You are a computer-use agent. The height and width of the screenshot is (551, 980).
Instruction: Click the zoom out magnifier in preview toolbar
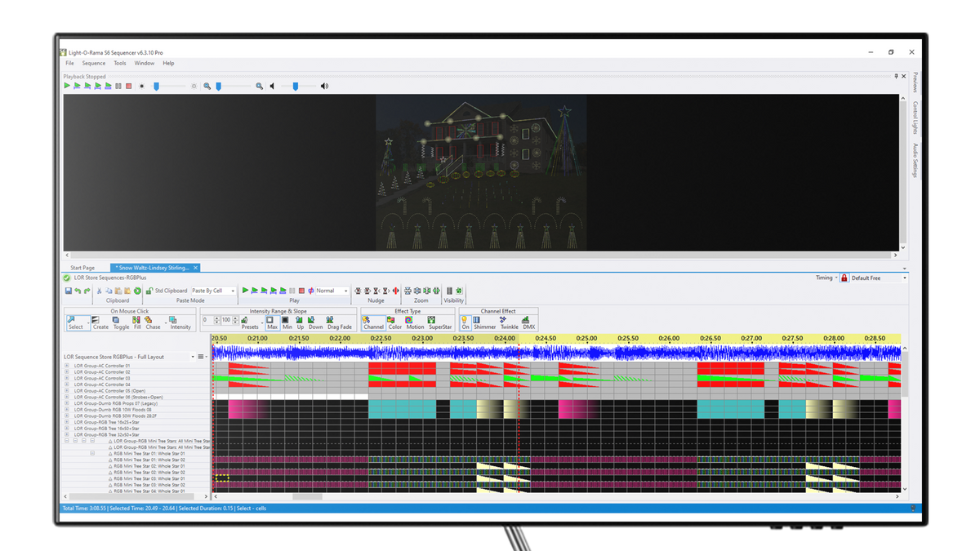207,86
